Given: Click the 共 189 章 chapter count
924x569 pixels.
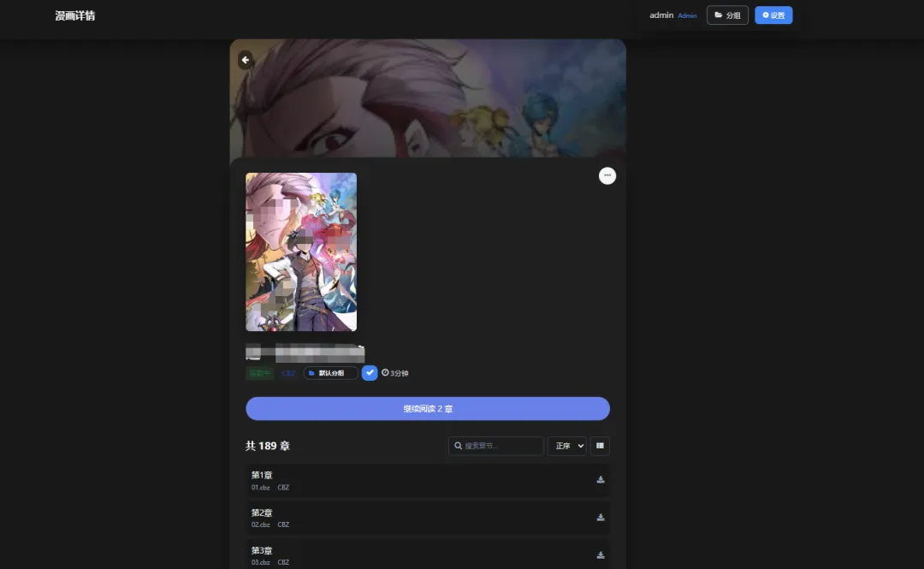Looking at the screenshot, I should (268, 446).
